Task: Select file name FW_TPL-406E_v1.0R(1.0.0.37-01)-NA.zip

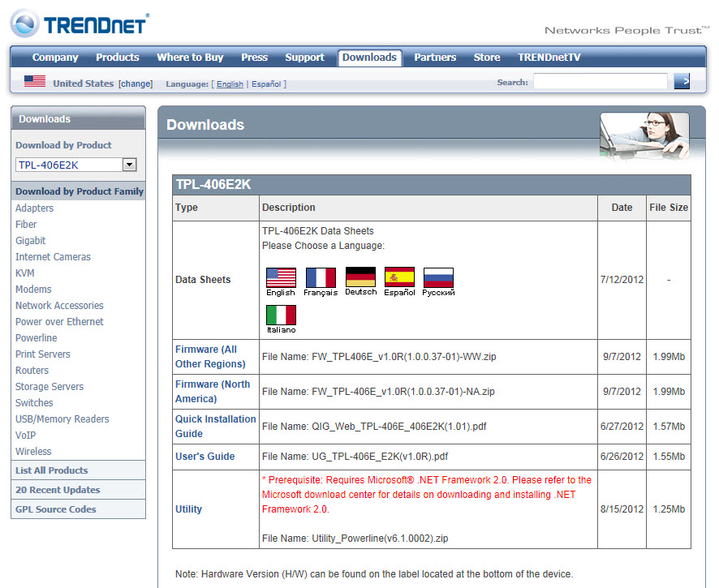Action: click(403, 392)
